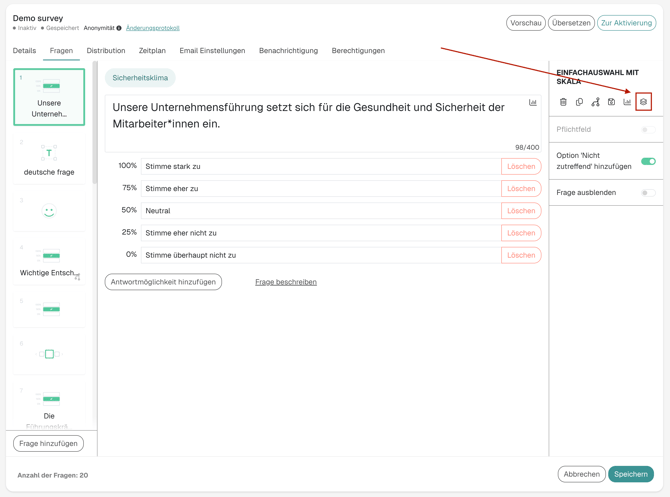The width and height of the screenshot is (670, 497).
Task: Open the Email Einstellungen tab
Action: 212,51
